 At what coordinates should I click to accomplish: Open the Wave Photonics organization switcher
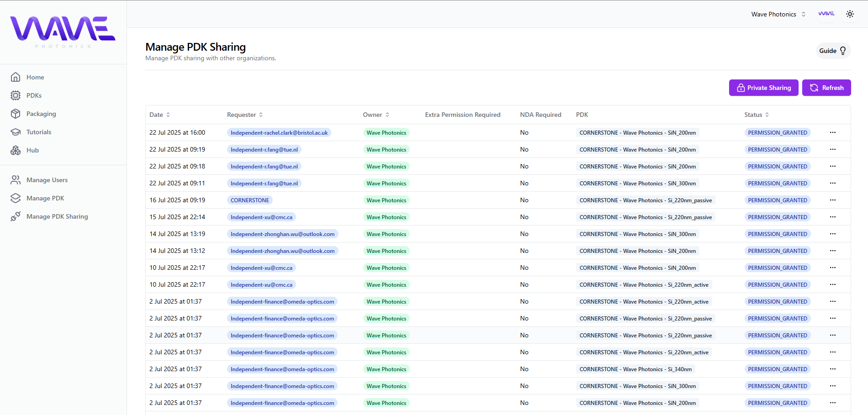[x=778, y=14]
